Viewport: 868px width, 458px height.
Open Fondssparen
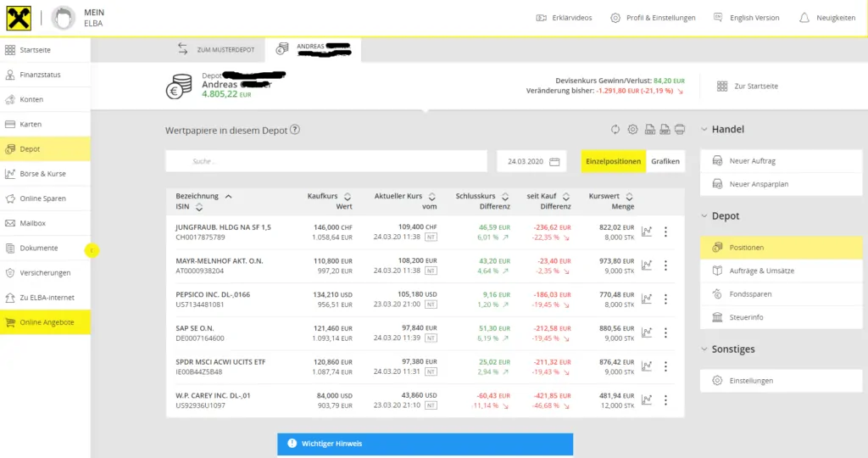coord(781,294)
